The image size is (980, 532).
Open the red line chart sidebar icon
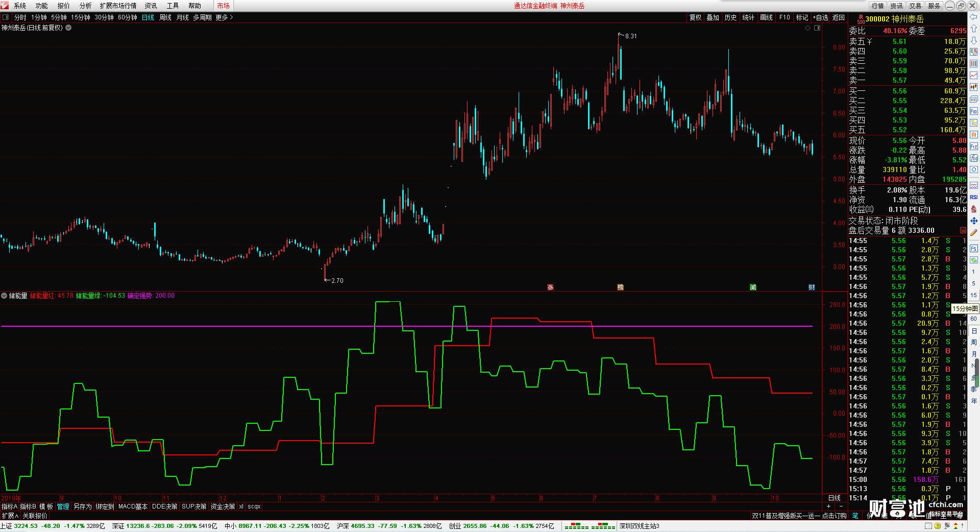[973, 76]
